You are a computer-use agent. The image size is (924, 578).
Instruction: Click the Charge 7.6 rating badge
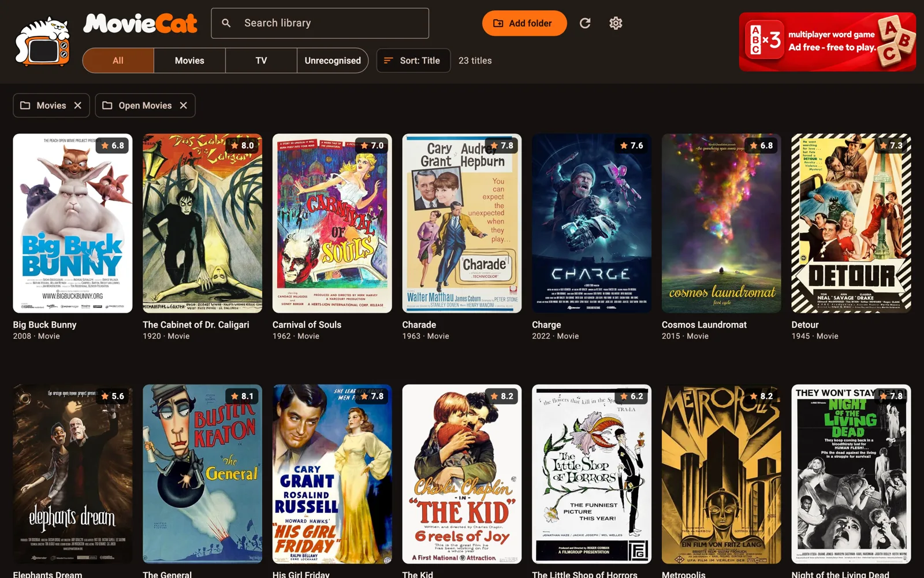tap(632, 146)
